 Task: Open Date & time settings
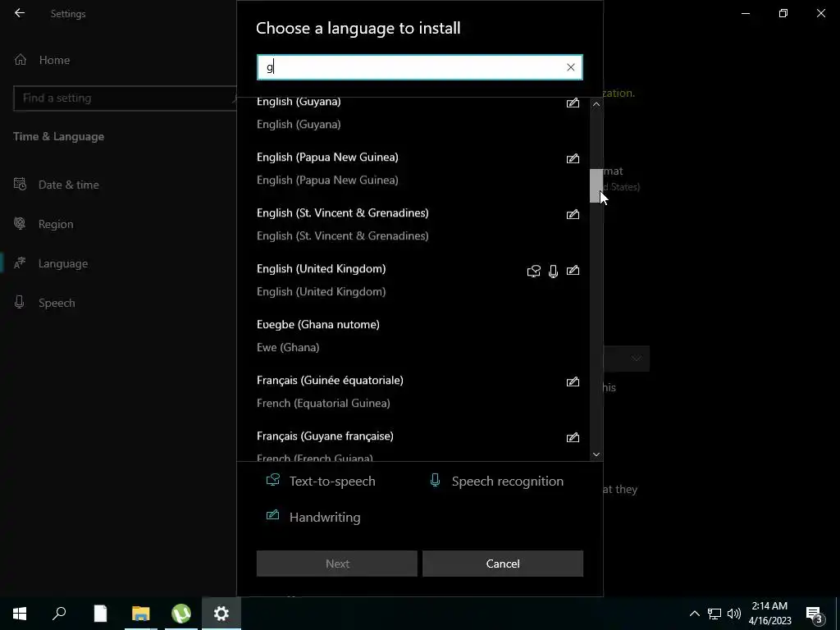click(x=69, y=185)
